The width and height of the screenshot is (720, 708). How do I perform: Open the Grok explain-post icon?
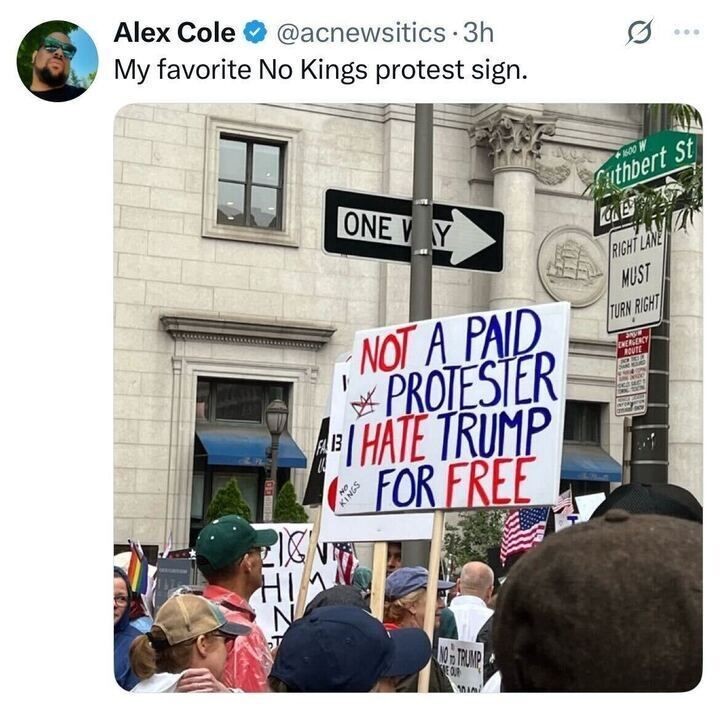click(639, 32)
